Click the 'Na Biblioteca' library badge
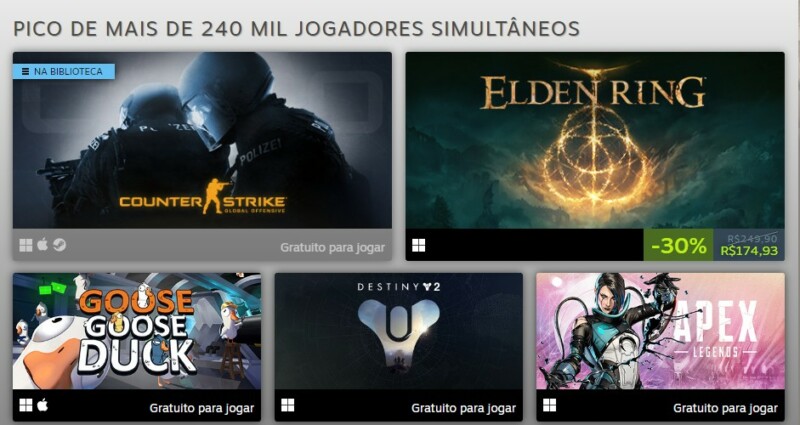Viewport: 800px width, 425px height. (64, 71)
